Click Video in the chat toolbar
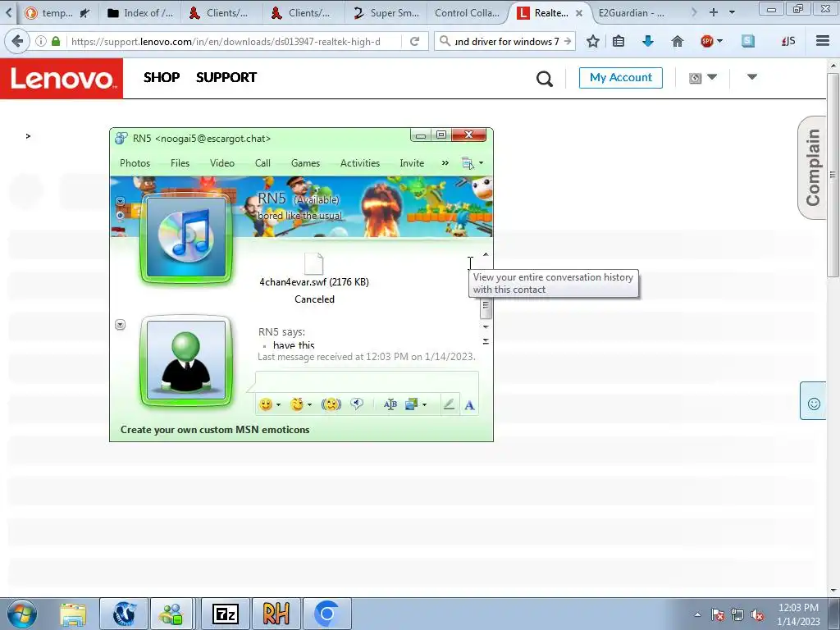The image size is (840, 630). (x=221, y=163)
